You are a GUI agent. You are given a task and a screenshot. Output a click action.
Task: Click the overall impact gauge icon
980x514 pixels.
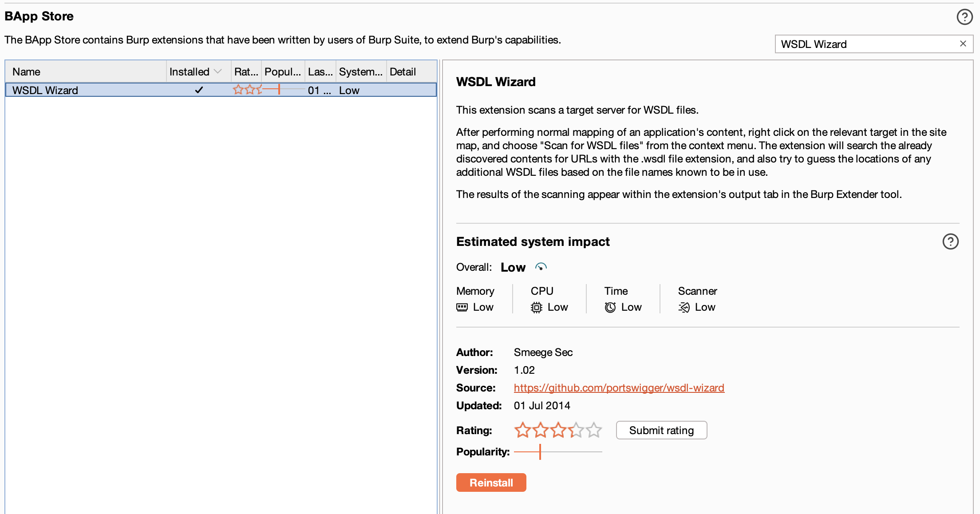pyautogui.click(x=541, y=267)
